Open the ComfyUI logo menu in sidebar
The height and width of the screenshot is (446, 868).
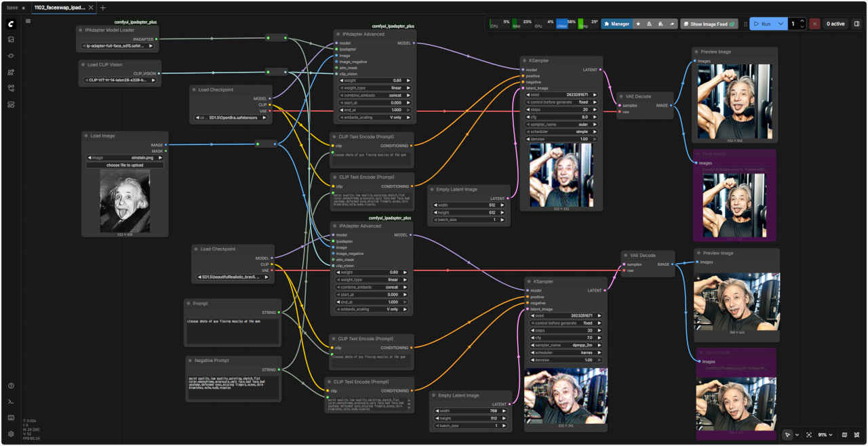click(x=11, y=24)
